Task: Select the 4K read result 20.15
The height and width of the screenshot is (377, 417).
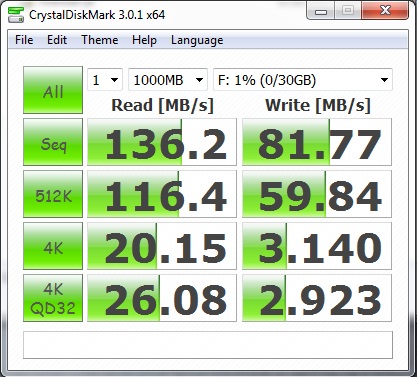Action: click(x=162, y=246)
